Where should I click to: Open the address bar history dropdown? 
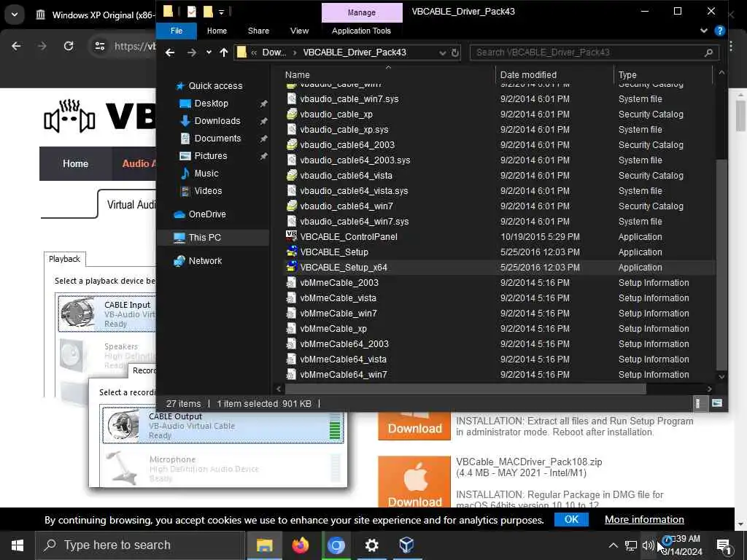[x=442, y=52]
